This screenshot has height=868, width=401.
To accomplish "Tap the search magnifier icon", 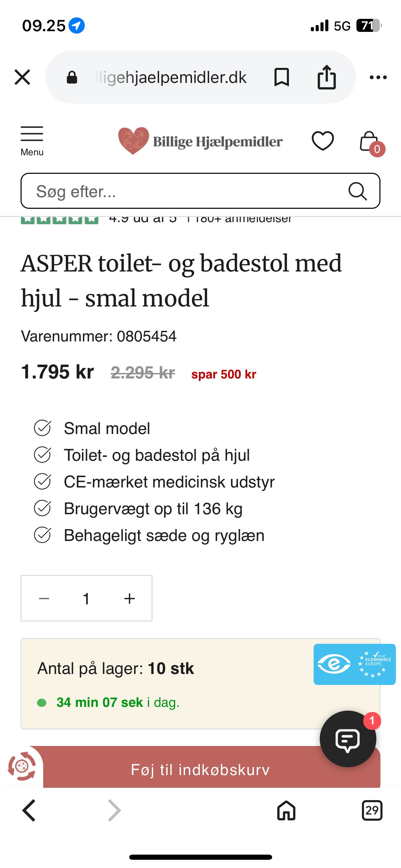I will [357, 191].
